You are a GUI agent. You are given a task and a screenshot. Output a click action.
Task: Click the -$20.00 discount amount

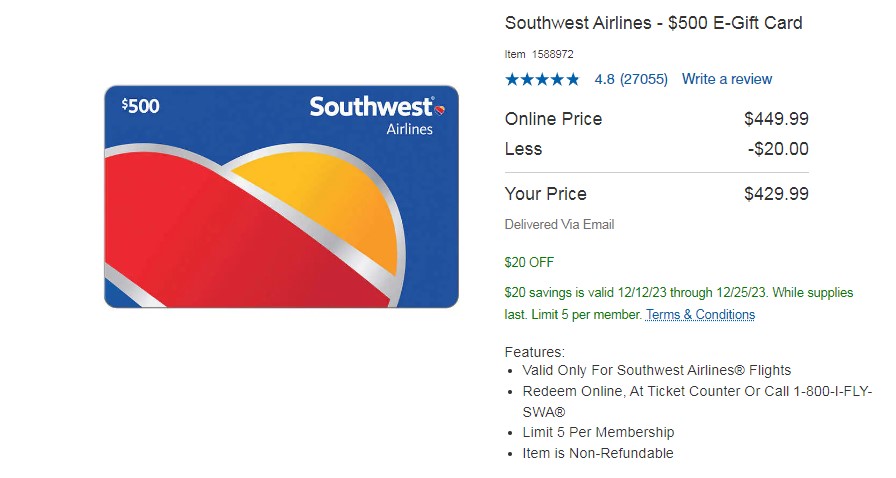point(778,149)
